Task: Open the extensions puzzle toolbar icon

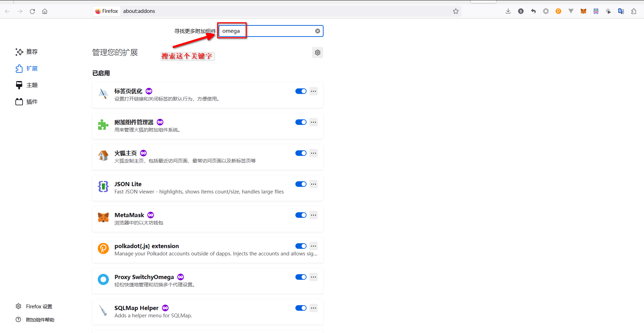Action: 634,11
